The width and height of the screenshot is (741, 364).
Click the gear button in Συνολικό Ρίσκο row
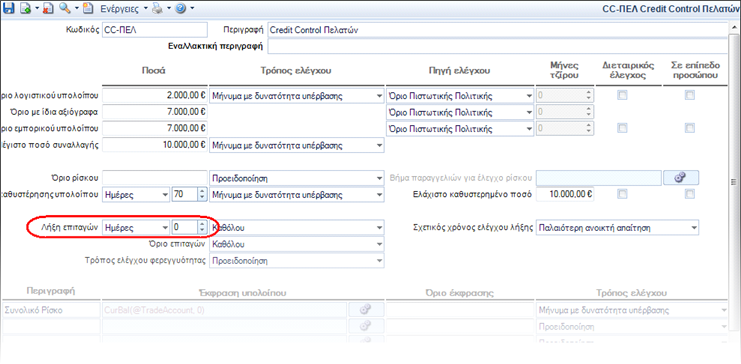pyautogui.click(x=365, y=310)
